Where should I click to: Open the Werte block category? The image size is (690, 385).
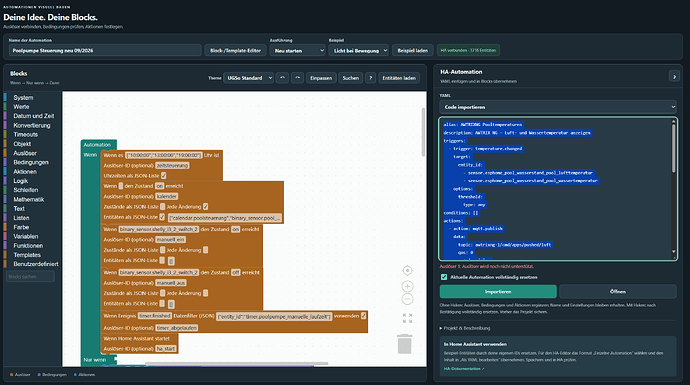[21, 107]
